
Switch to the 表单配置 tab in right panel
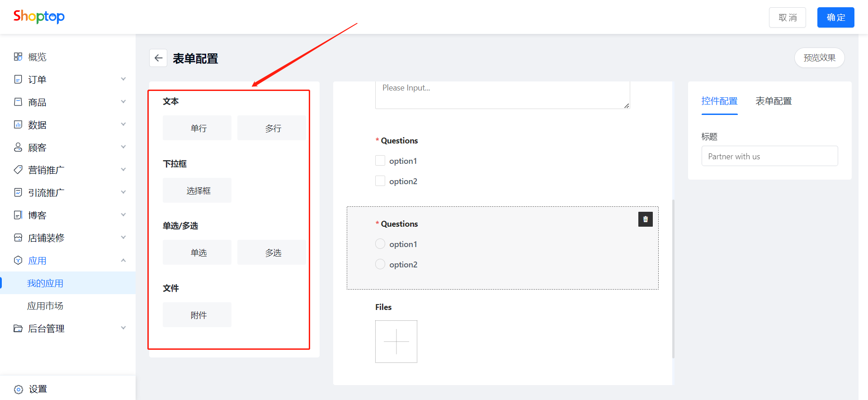tap(774, 101)
